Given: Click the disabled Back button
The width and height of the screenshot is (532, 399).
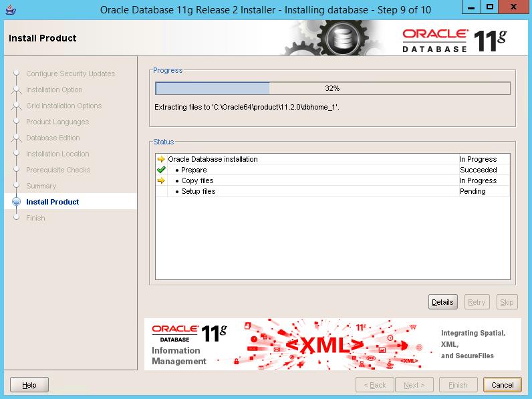Looking at the screenshot, I should tap(374, 385).
